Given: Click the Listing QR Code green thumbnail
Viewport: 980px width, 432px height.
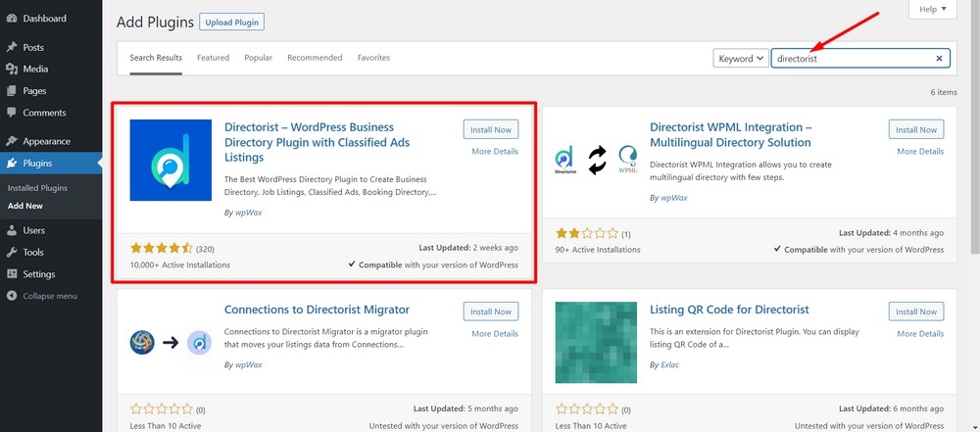Looking at the screenshot, I should point(596,343).
